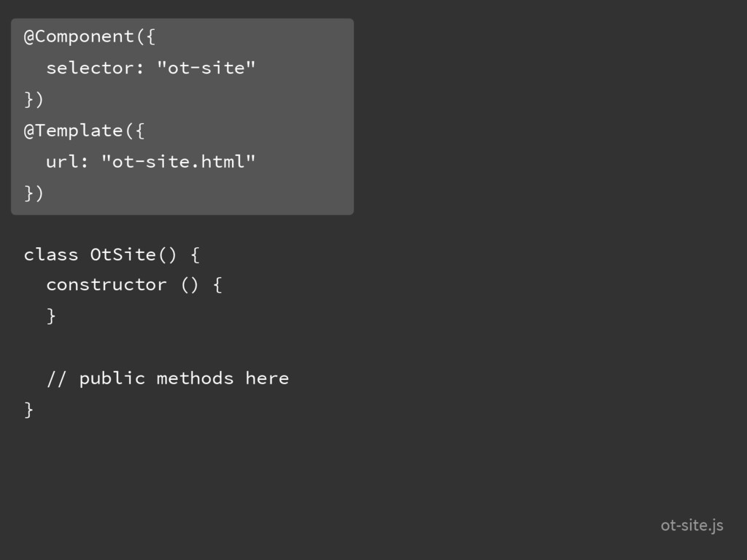Click the class OtSite() declaration
747x560 pixels.
[112, 254]
